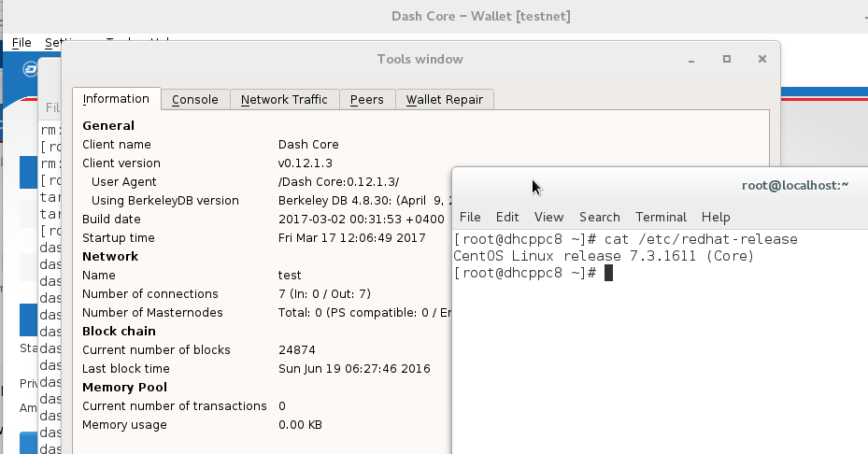Switch to the Peers tab

[x=366, y=100]
